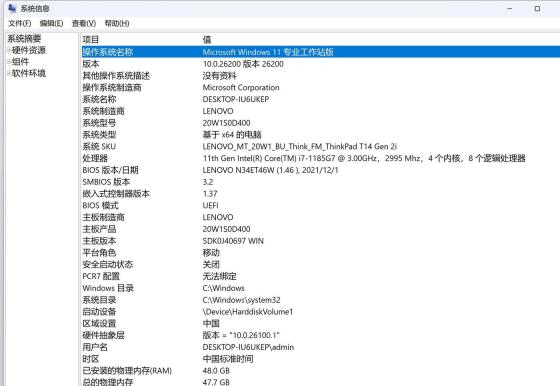Select the 处理器 row
The height and width of the screenshot is (386, 560).
click(x=321, y=158)
